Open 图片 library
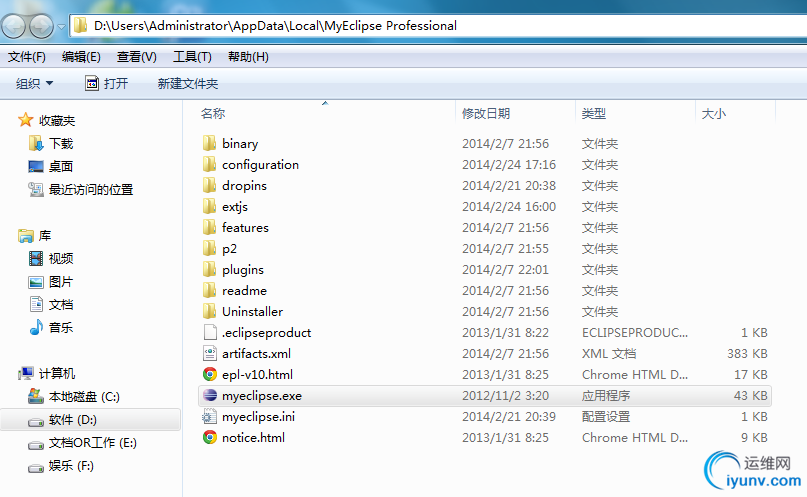807x497 pixels. (x=61, y=281)
